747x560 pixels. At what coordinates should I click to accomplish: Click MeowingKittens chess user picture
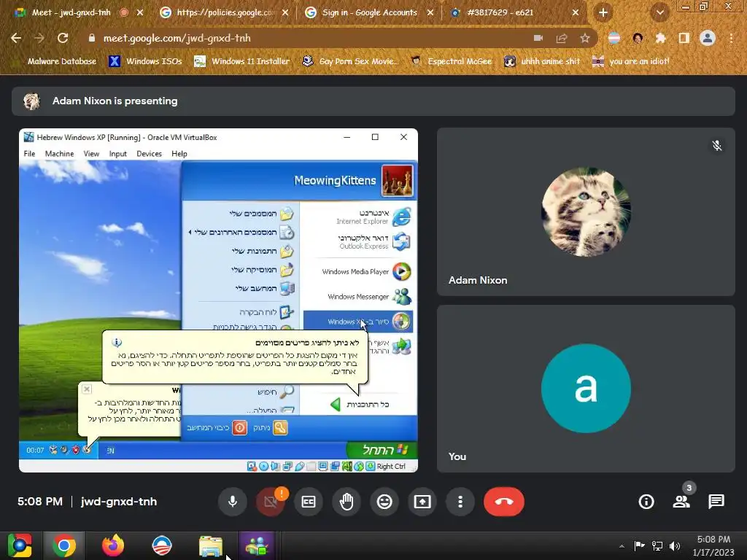point(398,181)
